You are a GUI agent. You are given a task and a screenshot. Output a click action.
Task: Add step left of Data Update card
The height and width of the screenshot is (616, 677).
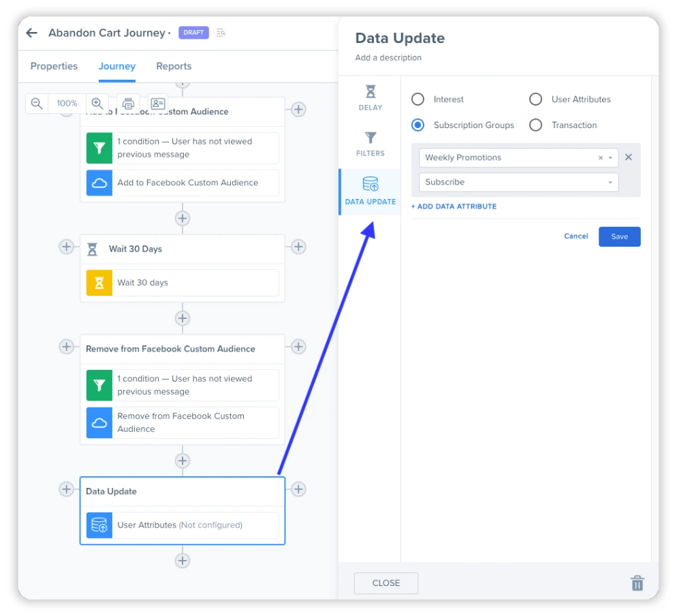pos(66,489)
